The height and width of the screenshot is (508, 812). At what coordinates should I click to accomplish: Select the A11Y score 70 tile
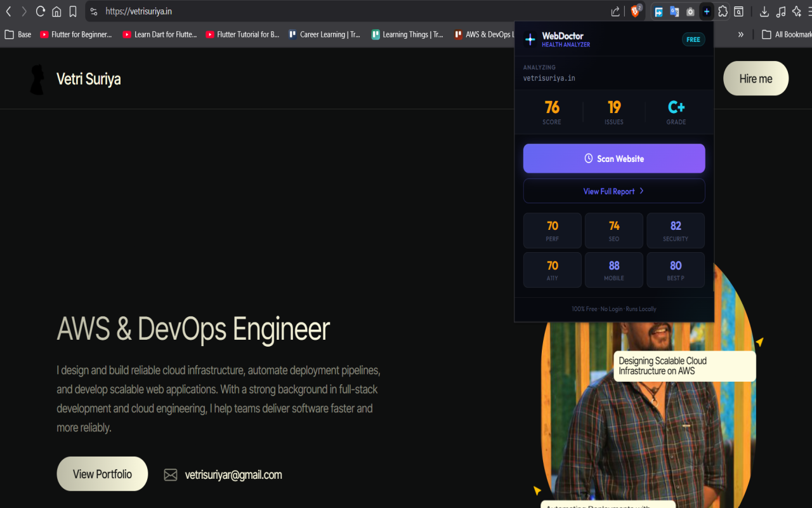[x=553, y=270]
